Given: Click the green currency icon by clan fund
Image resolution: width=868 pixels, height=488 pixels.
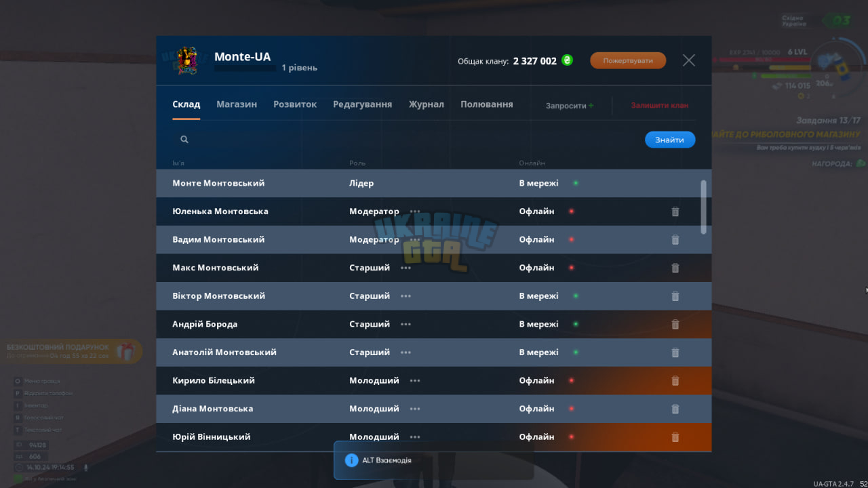Looking at the screenshot, I should pyautogui.click(x=567, y=60).
